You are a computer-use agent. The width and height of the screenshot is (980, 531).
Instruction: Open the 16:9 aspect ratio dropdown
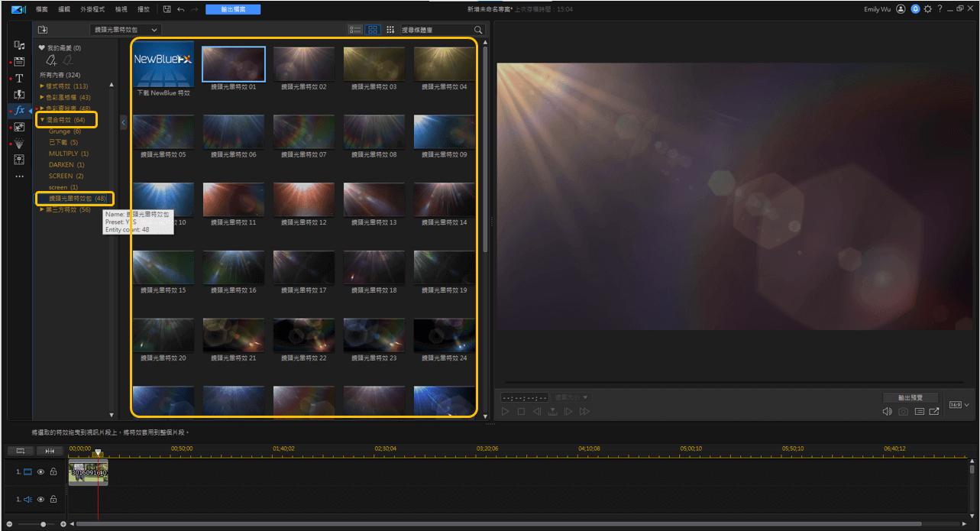959,404
